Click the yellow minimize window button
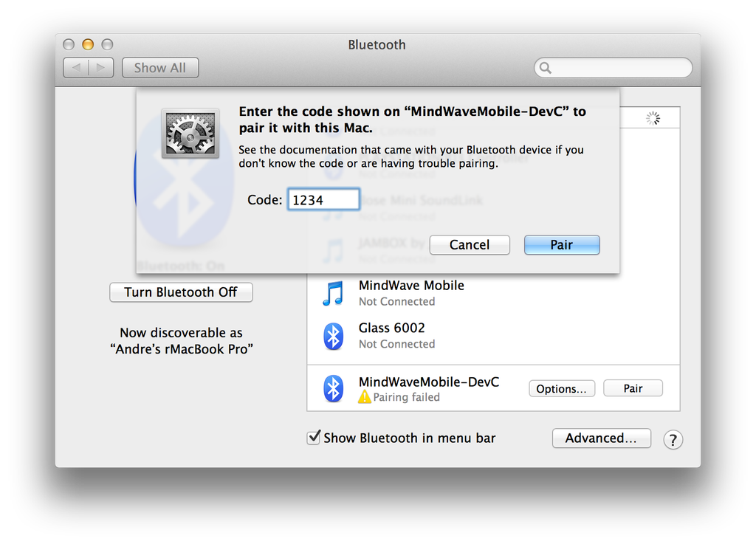 pyautogui.click(x=88, y=44)
